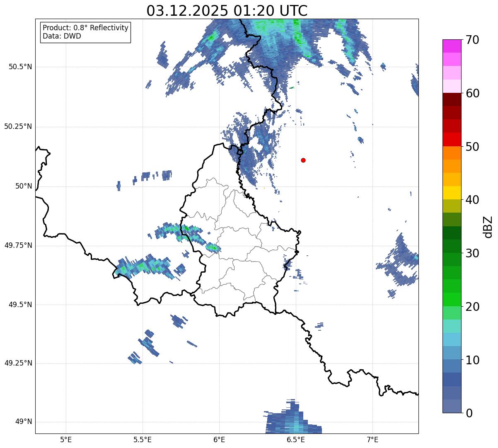Image resolution: width=498 pixels, height=448 pixels.
Task: Click the 40 colorbar tick label
Action: click(472, 200)
